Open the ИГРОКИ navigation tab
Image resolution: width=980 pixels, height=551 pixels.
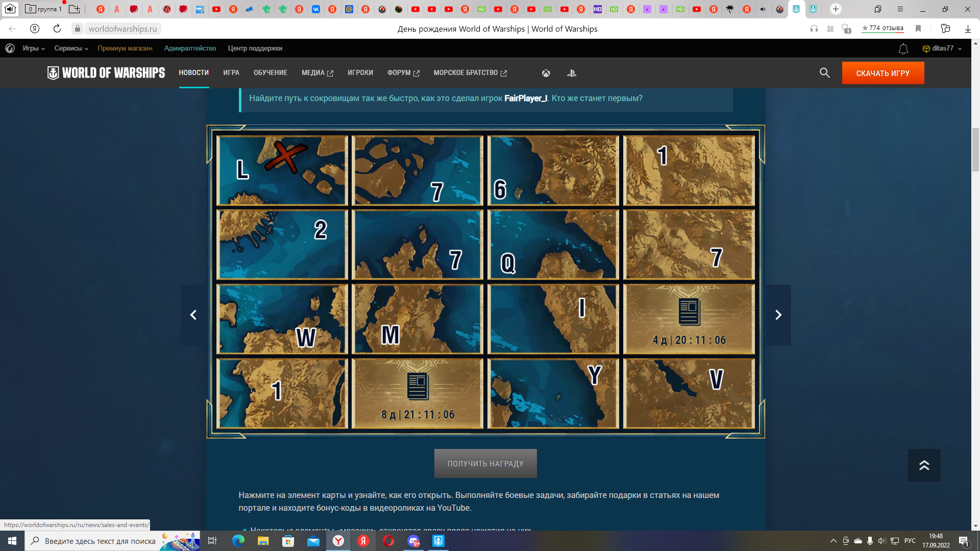(360, 73)
